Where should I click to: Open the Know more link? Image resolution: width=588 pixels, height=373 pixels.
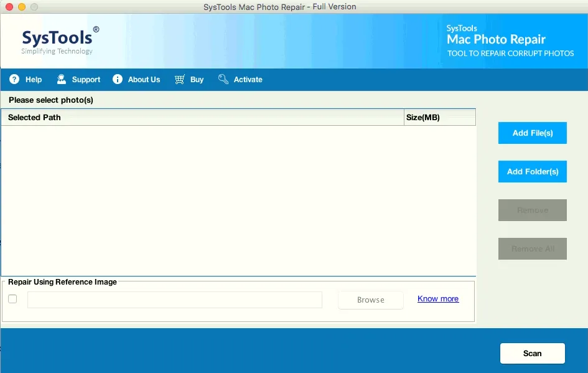coord(438,299)
